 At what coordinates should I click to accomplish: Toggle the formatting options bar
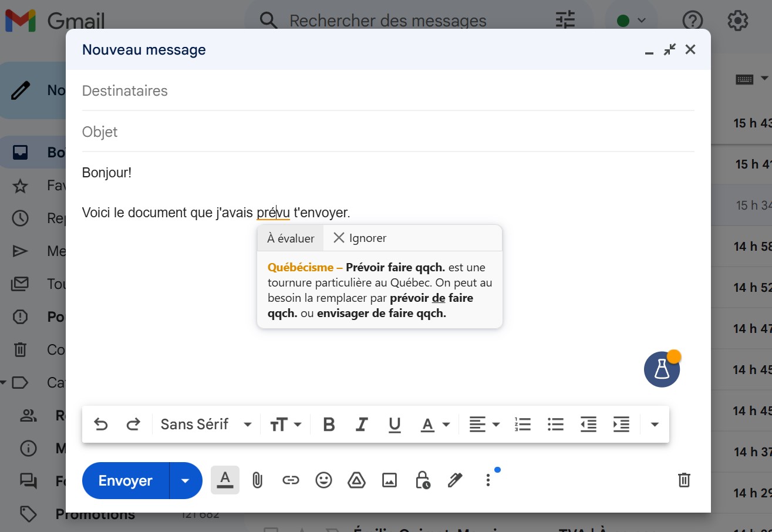pos(225,480)
